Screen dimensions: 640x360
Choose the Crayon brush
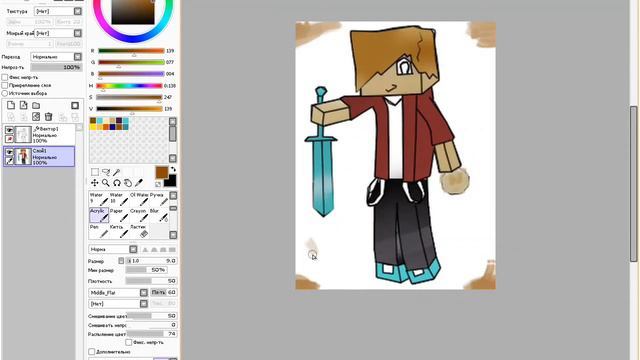(139, 215)
